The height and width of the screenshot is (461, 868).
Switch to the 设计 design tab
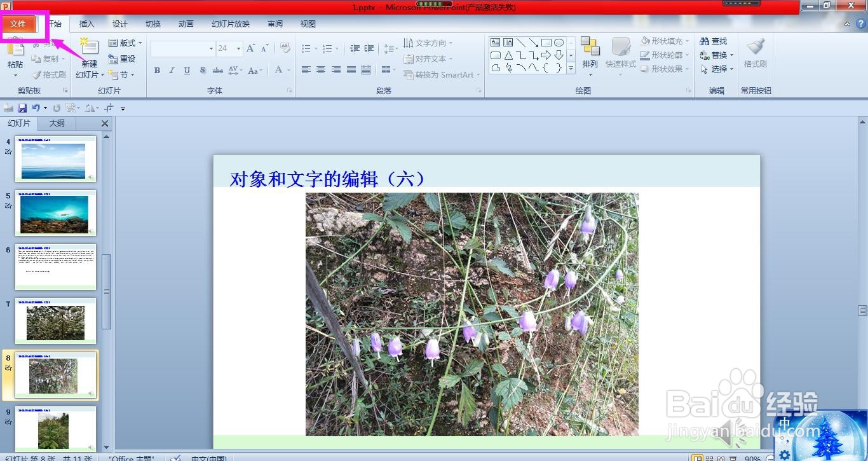pyautogui.click(x=120, y=24)
